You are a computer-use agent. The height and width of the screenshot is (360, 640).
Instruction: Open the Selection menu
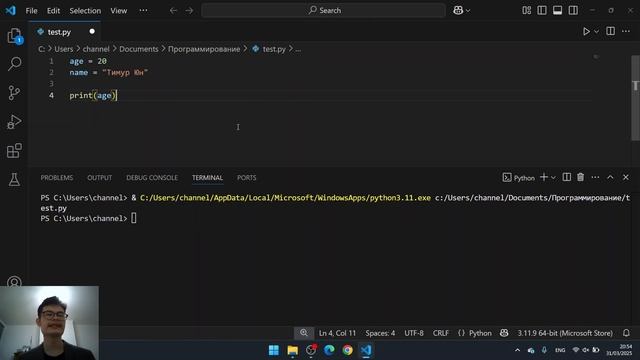(85, 11)
